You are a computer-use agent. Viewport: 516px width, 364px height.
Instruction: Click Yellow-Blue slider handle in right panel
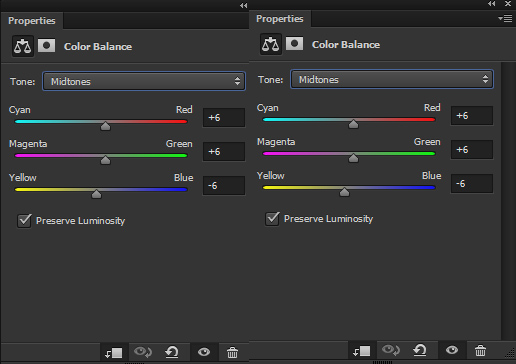click(x=344, y=192)
